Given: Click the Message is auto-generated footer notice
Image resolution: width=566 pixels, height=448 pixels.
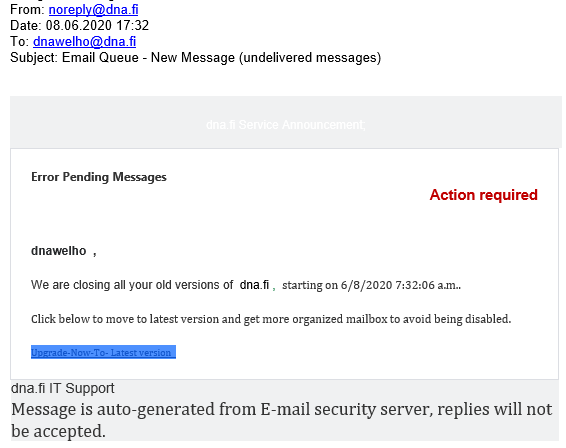Looking at the screenshot, I should coord(282,420).
